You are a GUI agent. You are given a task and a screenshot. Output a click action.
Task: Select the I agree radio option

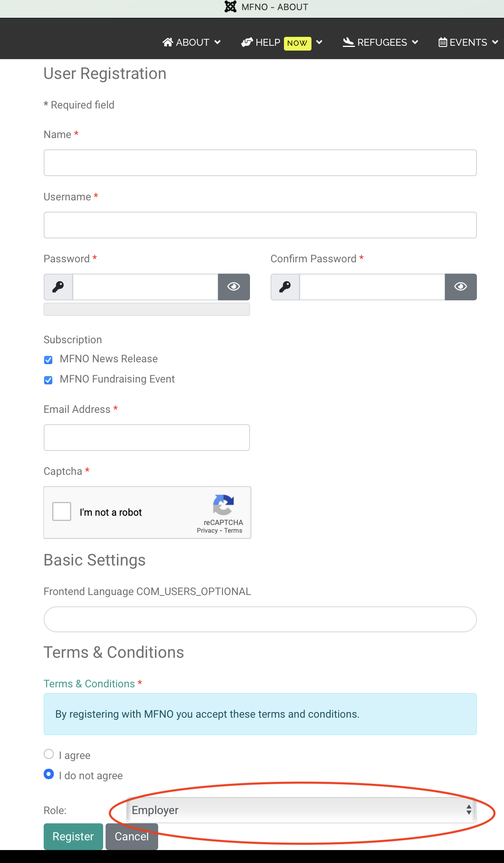pyautogui.click(x=49, y=754)
